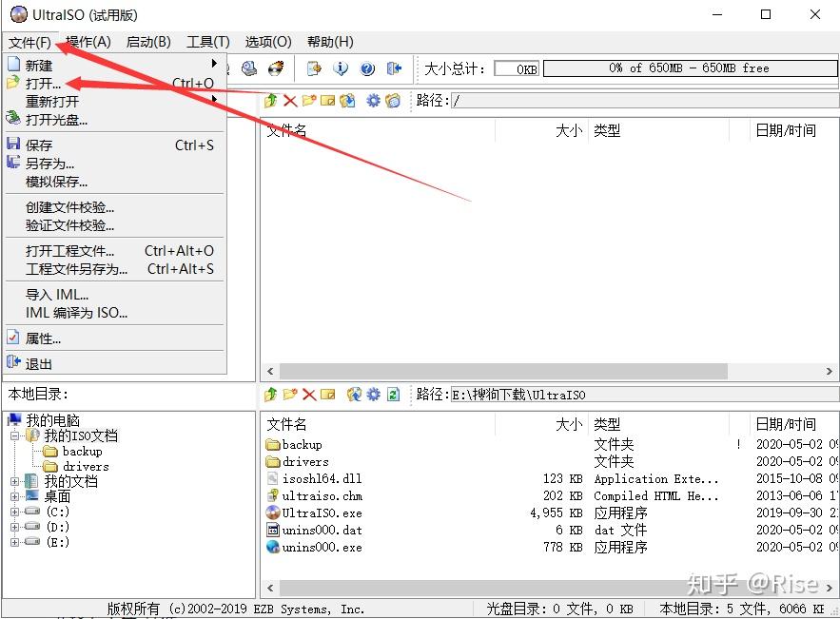The width and height of the screenshot is (840, 619).
Task: Expand the 桌面 tree node
Action: coord(15,496)
